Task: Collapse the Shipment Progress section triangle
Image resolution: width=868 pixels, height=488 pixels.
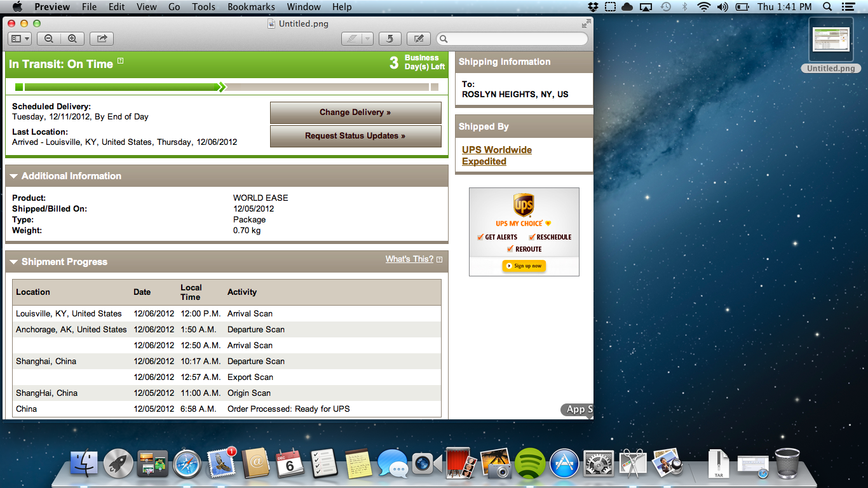Action: [14, 262]
